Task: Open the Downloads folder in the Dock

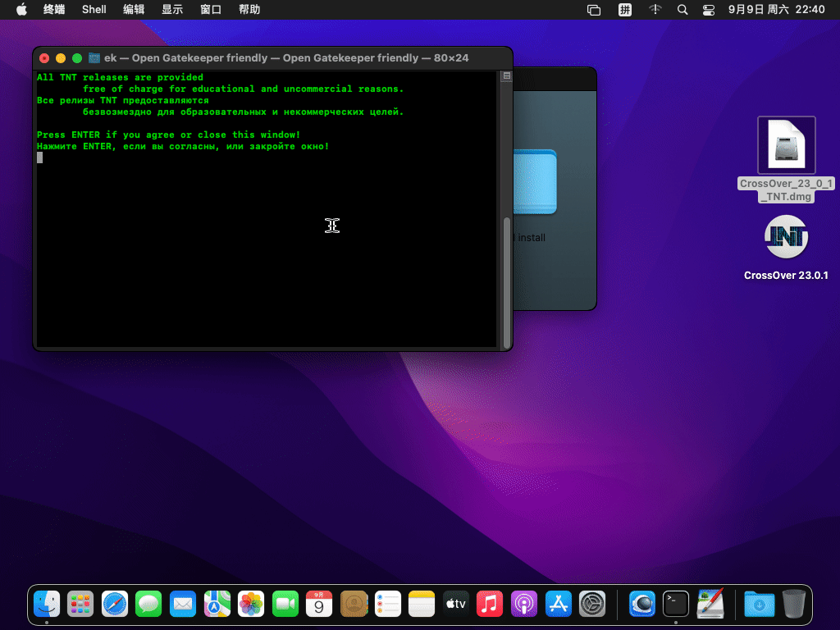Action: coord(759,605)
